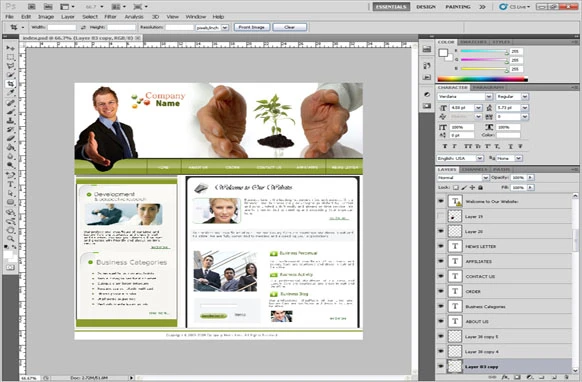Viewport: 582px width, 382px height.
Task: Hide the Welcome to Our Website layer
Action: tap(441, 201)
